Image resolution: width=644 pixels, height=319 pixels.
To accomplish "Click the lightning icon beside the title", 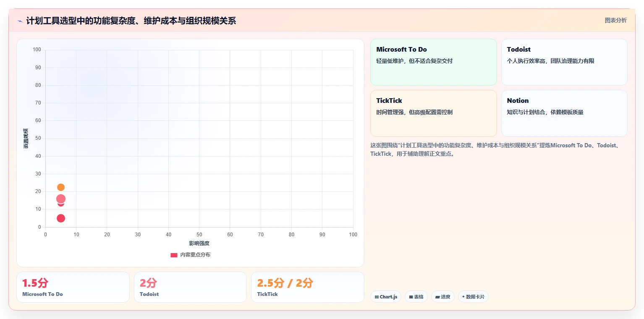I will tap(20, 21).
